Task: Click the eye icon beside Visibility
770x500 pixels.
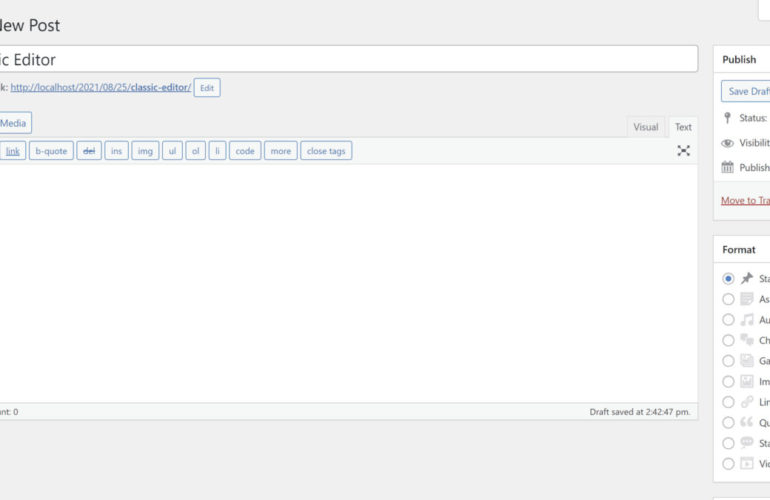Action: coord(727,143)
